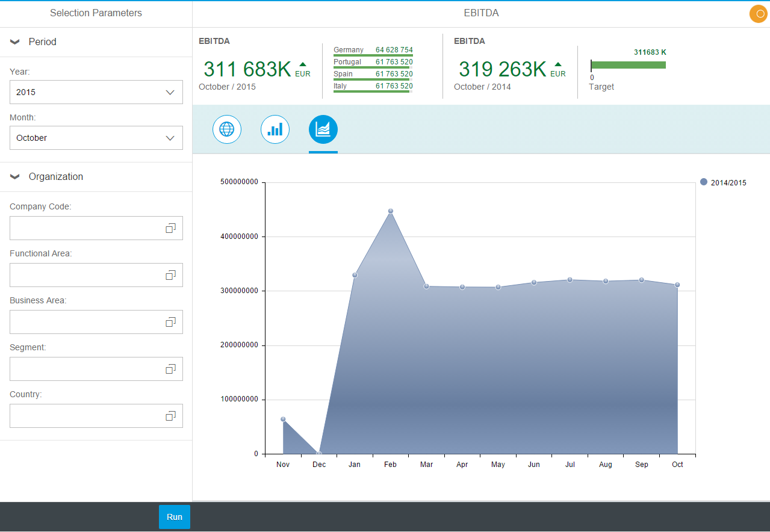
Task: Click the orange circle icon top right
Action: tap(758, 14)
